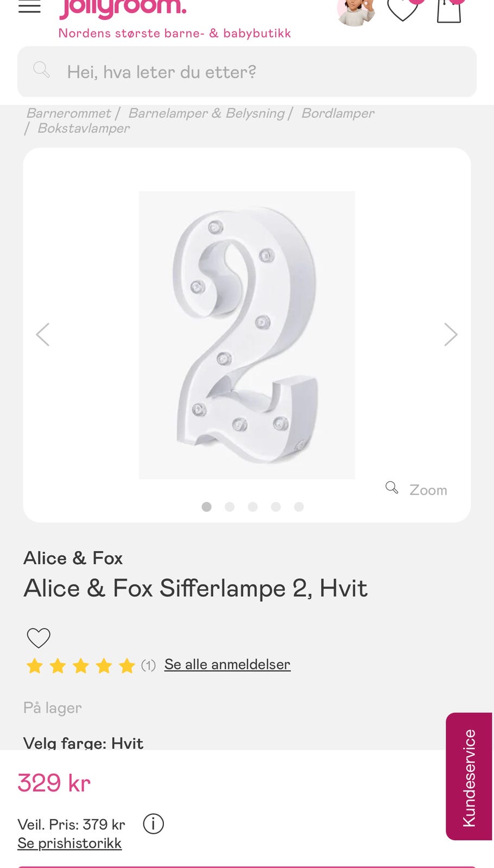Show the previous product image
494x868 pixels.
[43, 334]
